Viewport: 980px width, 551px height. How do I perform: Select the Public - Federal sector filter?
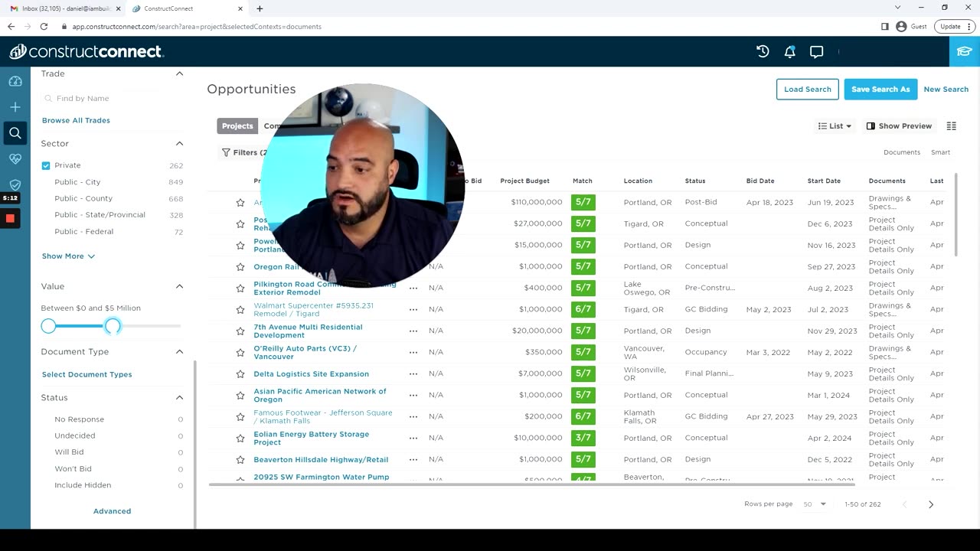tap(83, 231)
